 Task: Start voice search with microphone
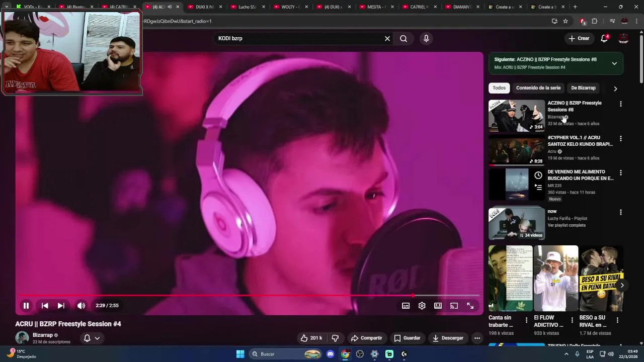coord(426,39)
